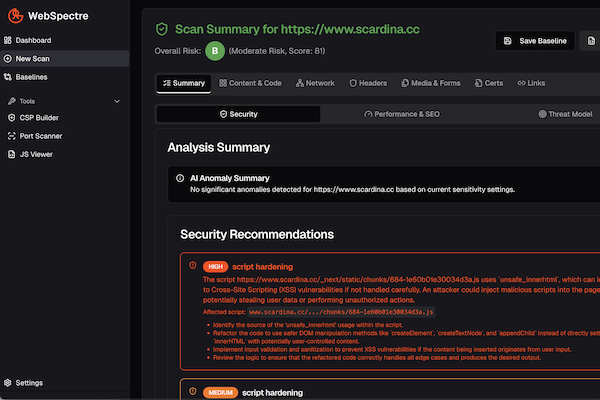Click the floppy disk icon in Save Baseline
Screen dimensions: 600x400
[508, 41]
